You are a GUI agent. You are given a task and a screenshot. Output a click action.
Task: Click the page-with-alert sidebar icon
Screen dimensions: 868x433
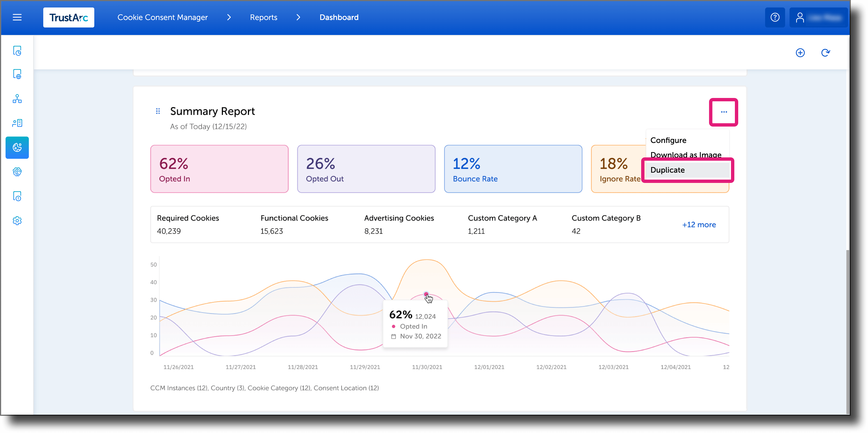pos(17,196)
